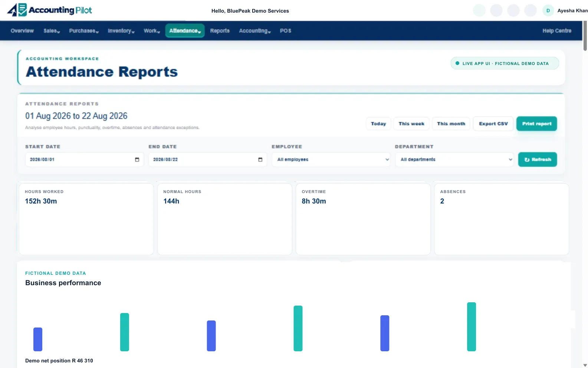Expand the Attendance menu
Viewport: 588px width, 368px height.
(185, 31)
